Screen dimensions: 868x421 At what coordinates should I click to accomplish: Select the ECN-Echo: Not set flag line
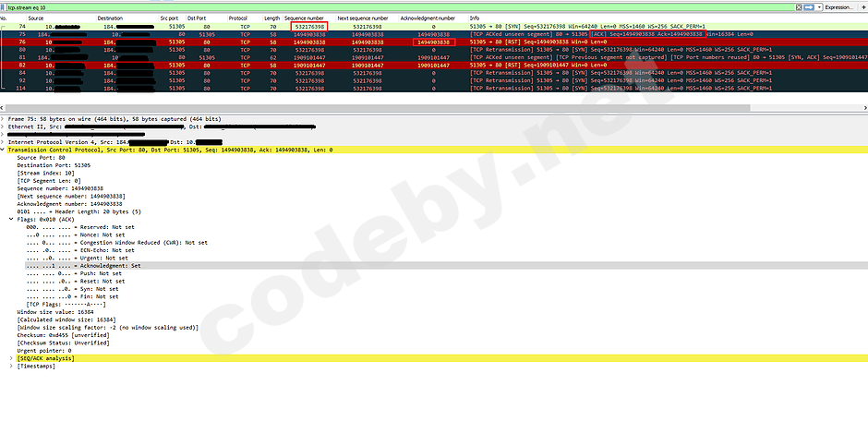coord(80,250)
